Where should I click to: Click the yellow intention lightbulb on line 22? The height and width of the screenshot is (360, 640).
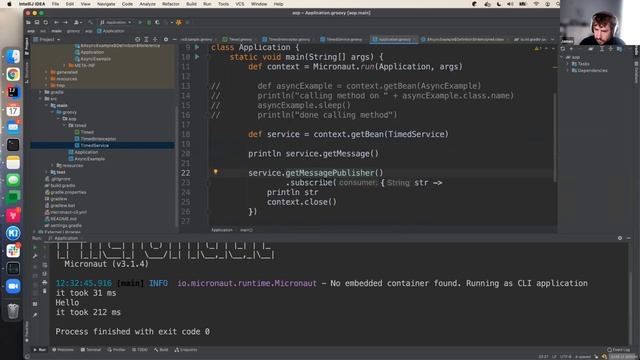pos(216,172)
